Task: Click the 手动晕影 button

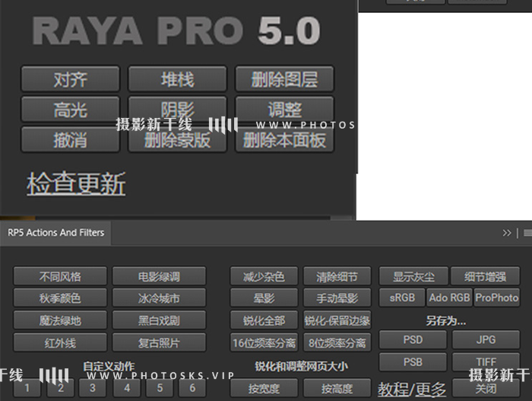Action: pyautogui.click(x=337, y=298)
